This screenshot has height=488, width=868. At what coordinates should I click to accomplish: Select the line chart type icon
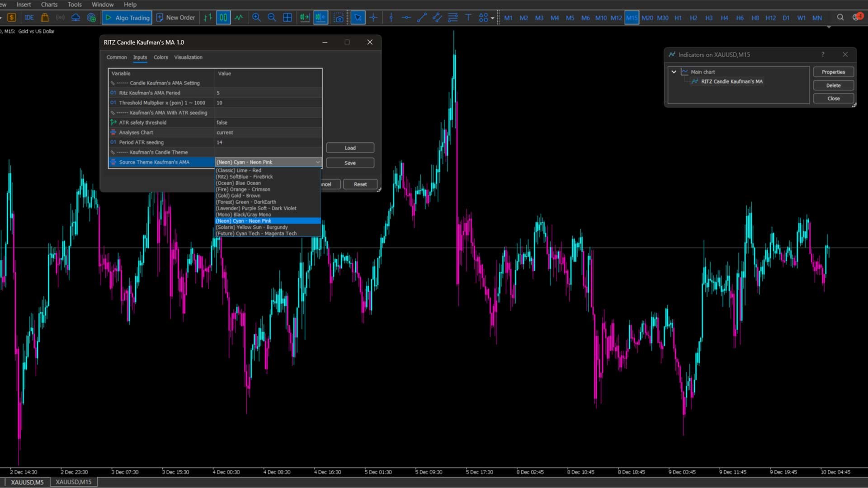point(239,18)
